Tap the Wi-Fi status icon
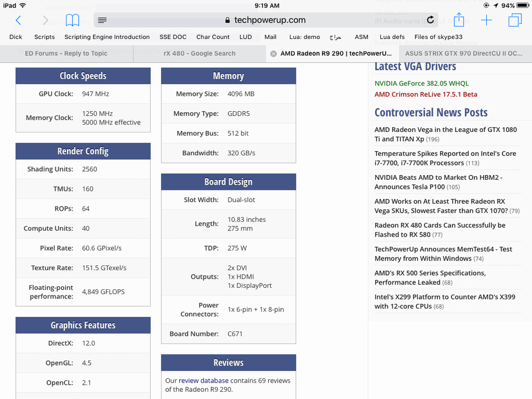Screen dimensions: 532x399 (23, 5)
